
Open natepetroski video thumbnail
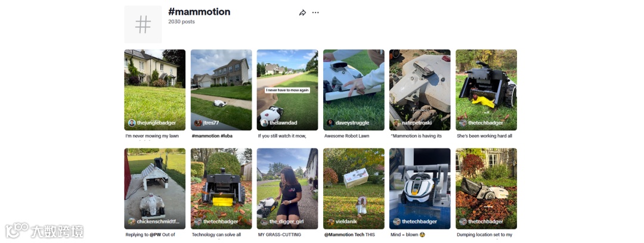coord(420,90)
